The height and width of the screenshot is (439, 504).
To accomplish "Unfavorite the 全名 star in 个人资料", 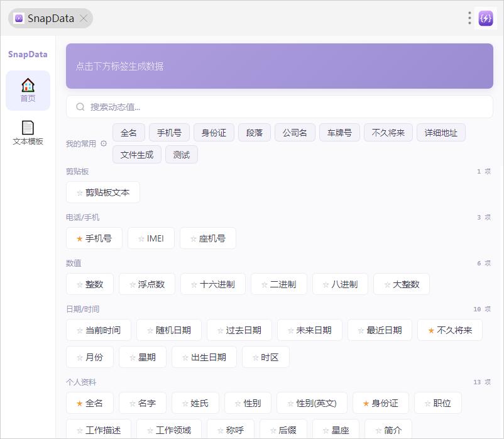I will 80,404.
